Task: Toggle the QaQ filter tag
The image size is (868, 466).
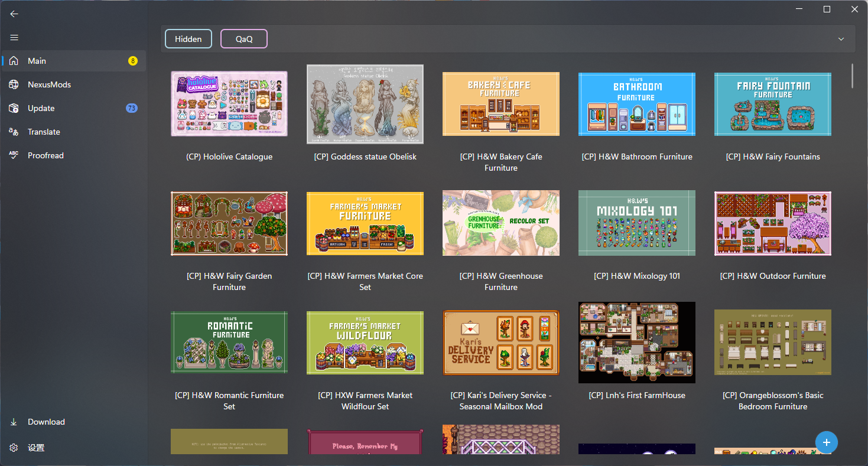Action: (244, 39)
